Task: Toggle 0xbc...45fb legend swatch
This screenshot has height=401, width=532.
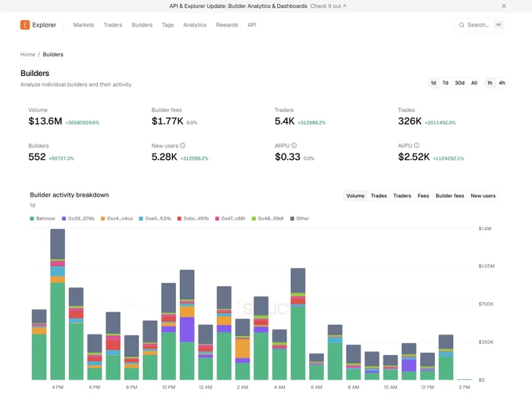Action: [179, 219]
